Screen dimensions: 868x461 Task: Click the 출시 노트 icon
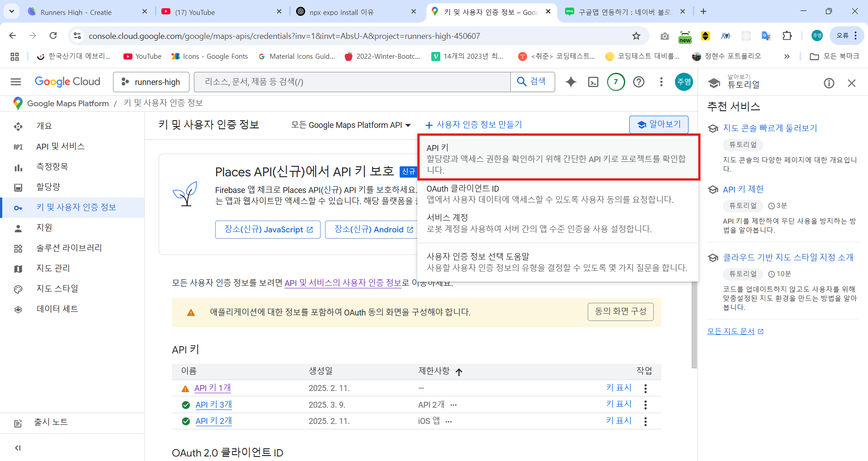click(x=18, y=423)
